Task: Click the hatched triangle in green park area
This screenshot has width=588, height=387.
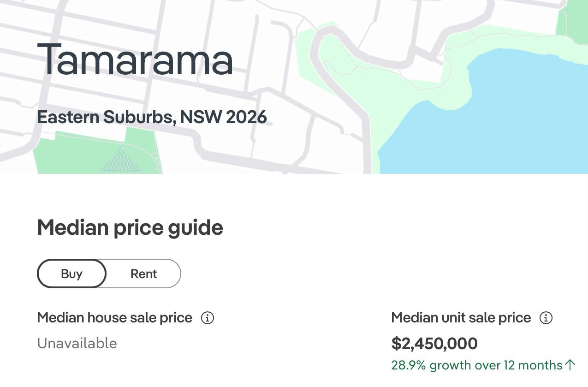Action: 121,160
